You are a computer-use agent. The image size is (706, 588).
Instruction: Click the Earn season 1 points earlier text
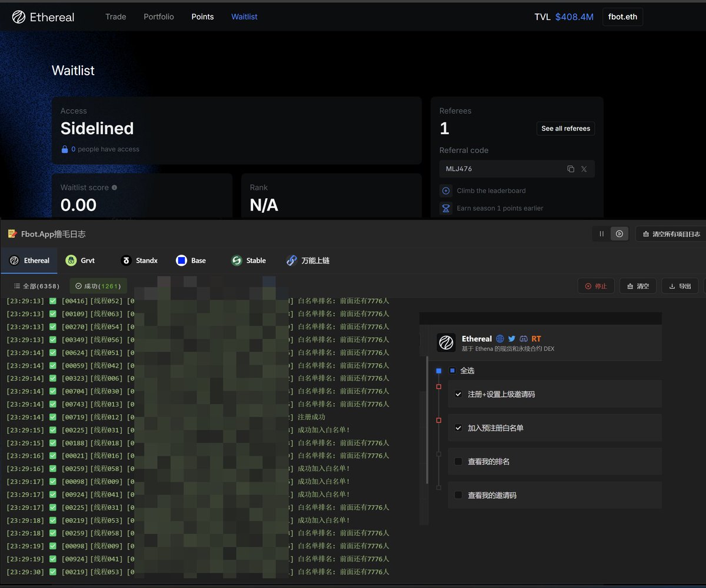(x=500, y=208)
